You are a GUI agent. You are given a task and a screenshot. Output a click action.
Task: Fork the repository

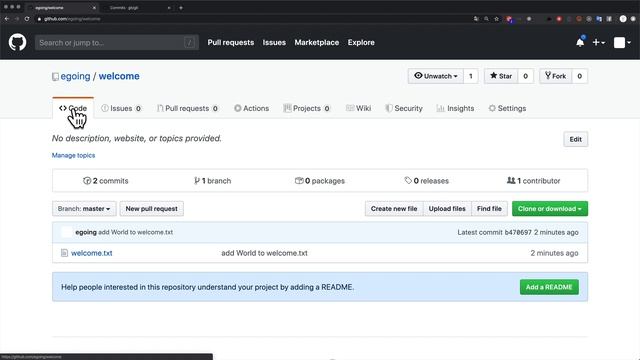[555, 76]
